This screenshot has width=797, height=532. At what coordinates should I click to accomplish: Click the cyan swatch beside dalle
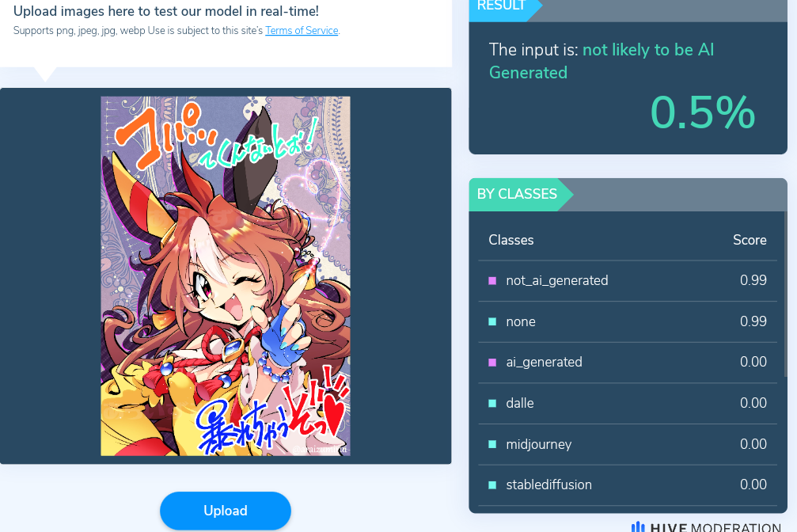click(492, 403)
